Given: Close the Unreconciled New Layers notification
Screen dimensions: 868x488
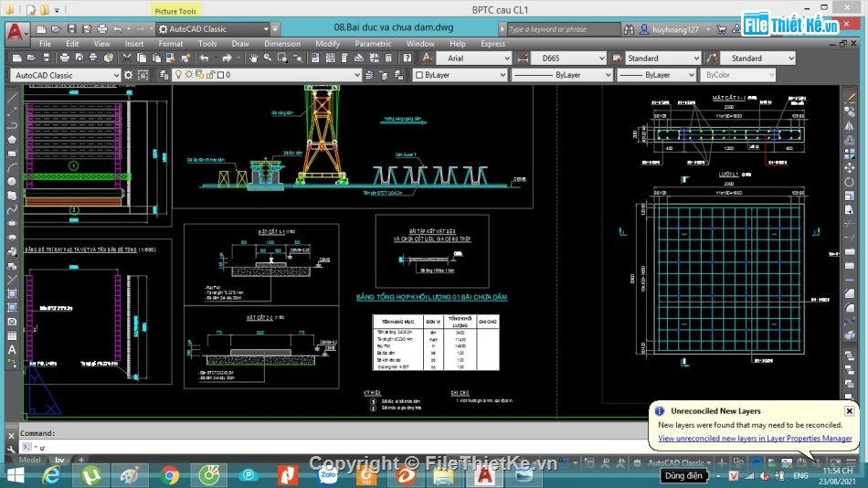Looking at the screenshot, I should [849, 411].
